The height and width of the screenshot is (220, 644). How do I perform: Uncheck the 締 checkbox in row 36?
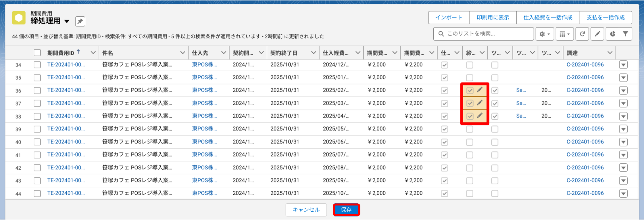point(470,91)
